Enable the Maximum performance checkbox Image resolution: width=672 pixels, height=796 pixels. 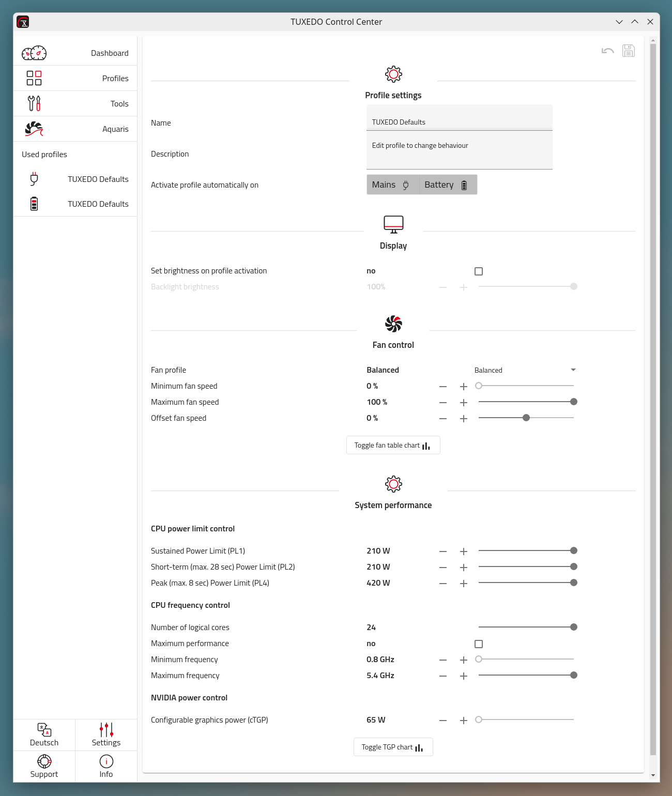pos(479,644)
